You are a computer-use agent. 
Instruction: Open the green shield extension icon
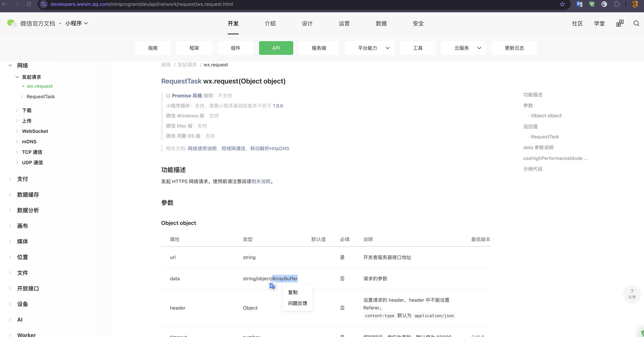coord(592,4)
